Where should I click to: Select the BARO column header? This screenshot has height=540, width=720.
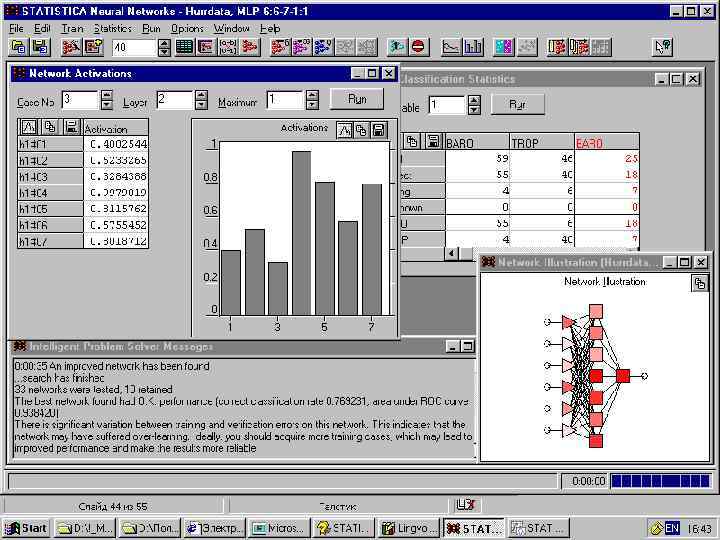click(477, 143)
